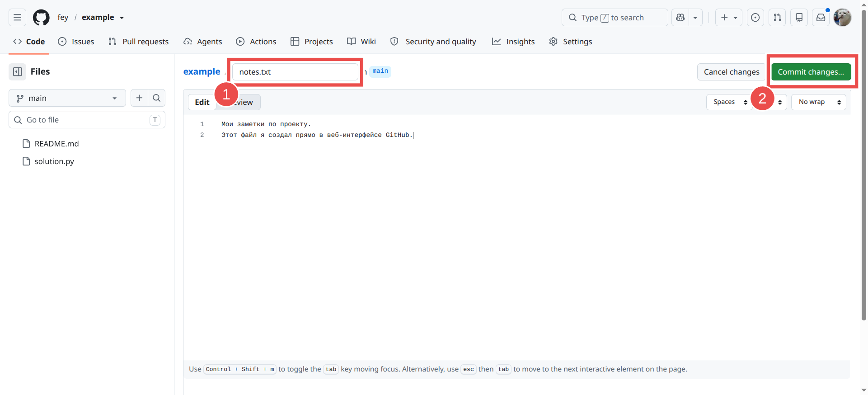
Task: Open the notifications inbox
Action: coord(821,18)
